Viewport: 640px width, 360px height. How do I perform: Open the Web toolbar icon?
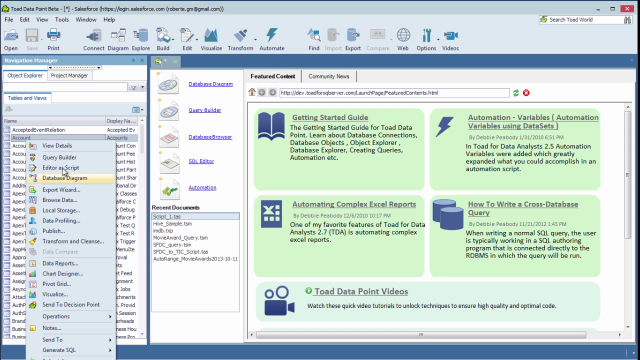pyautogui.click(x=403, y=39)
